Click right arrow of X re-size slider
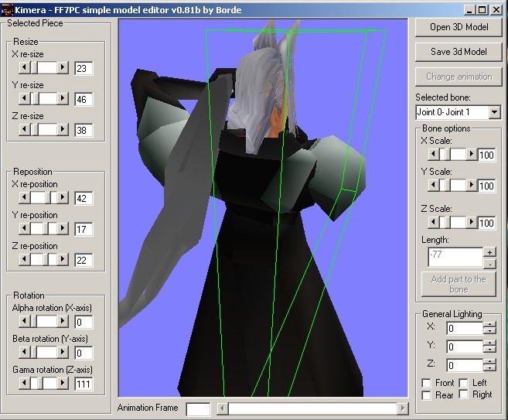The height and width of the screenshot is (420, 508). (63, 68)
